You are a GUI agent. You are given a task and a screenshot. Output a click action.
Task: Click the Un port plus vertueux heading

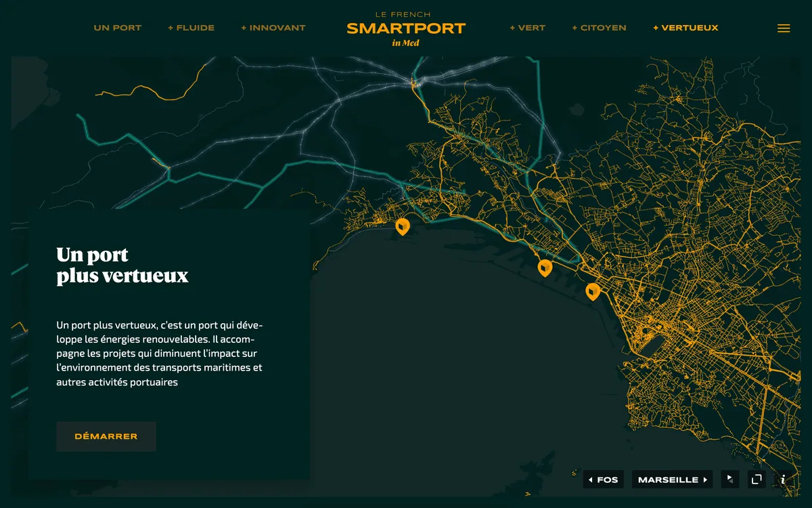(x=122, y=266)
